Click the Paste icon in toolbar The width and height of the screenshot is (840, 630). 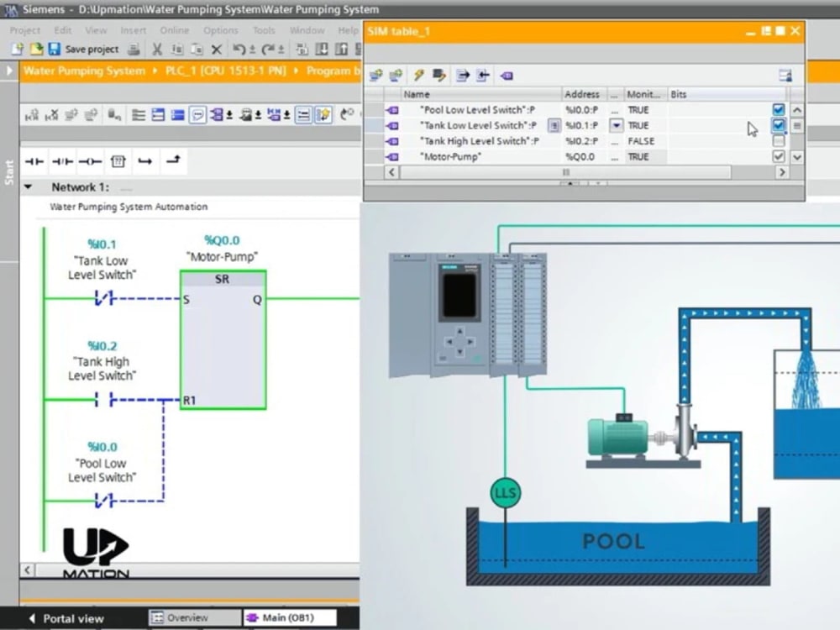coord(197,50)
